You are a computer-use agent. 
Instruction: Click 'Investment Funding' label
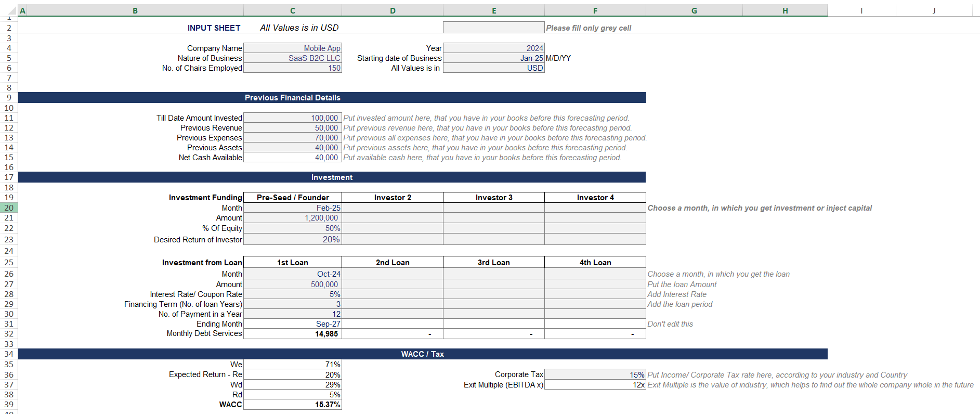point(205,198)
